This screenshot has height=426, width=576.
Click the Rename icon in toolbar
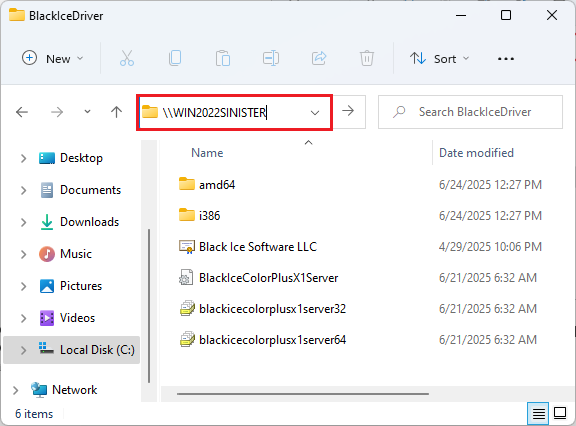(x=271, y=58)
